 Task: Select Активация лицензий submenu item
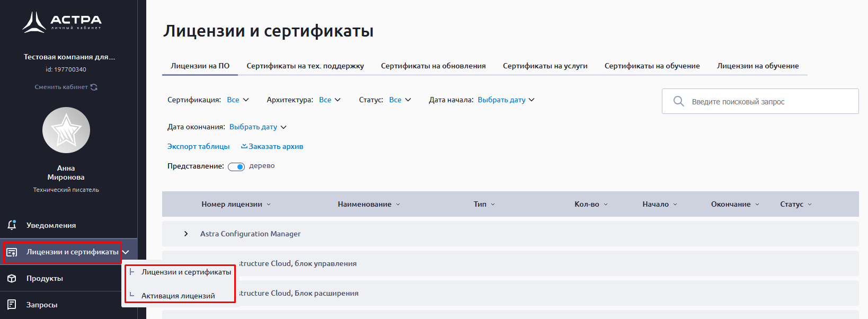178,296
